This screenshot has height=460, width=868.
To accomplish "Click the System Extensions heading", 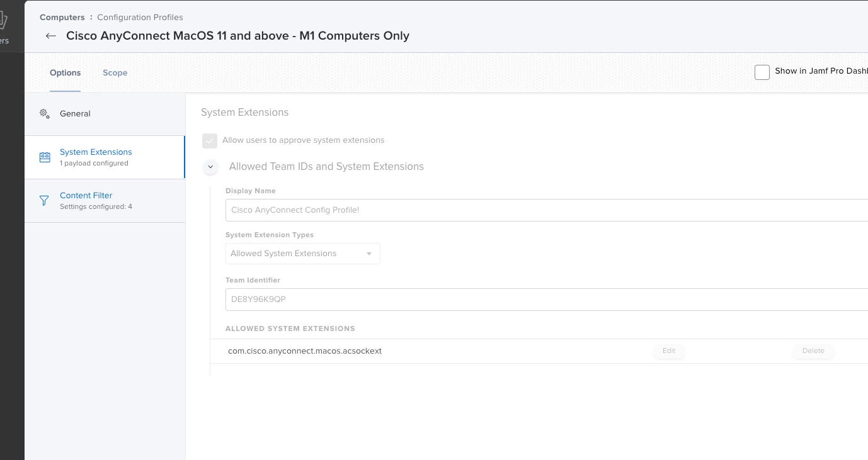I will [x=244, y=113].
